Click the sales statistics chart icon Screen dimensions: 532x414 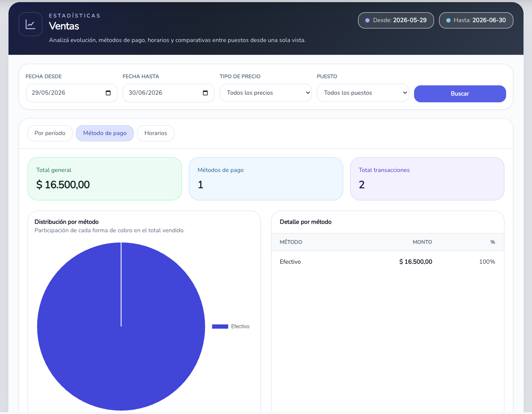pyautogui.click(x=31, y=24)
